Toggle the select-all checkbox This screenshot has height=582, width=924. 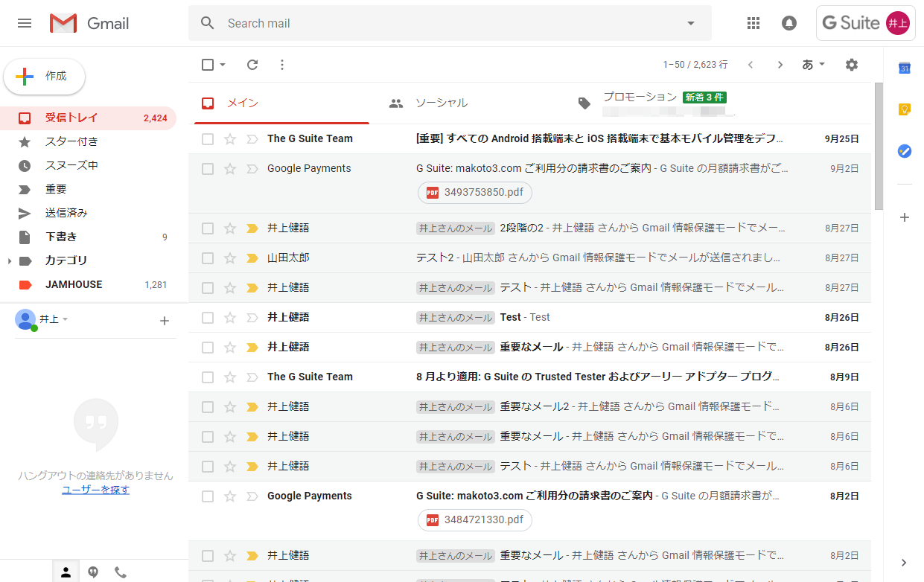tap(208, 65)
